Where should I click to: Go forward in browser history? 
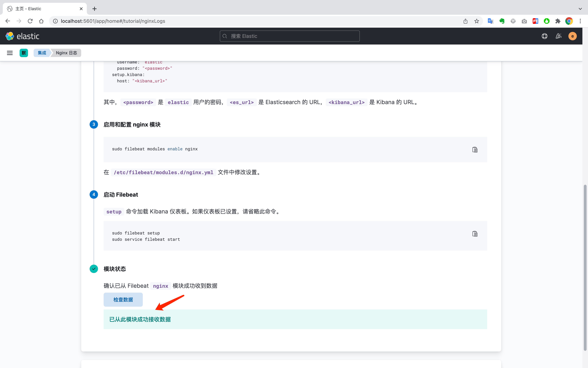19,21
